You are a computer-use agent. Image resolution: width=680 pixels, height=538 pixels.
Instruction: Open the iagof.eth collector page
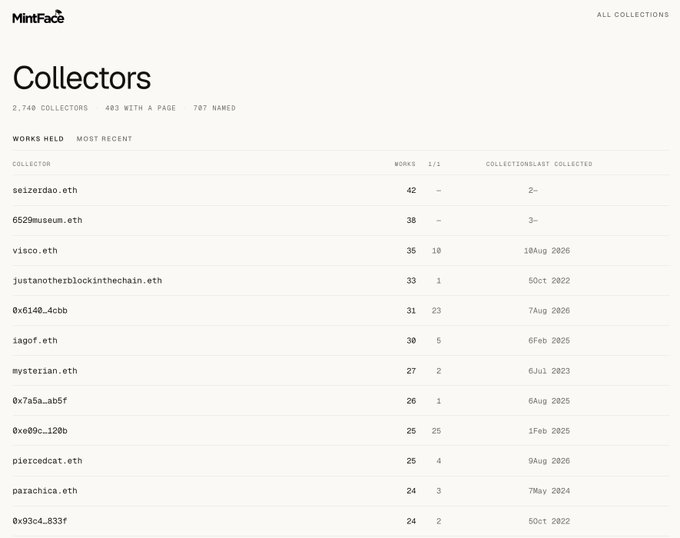pos(35,340)
